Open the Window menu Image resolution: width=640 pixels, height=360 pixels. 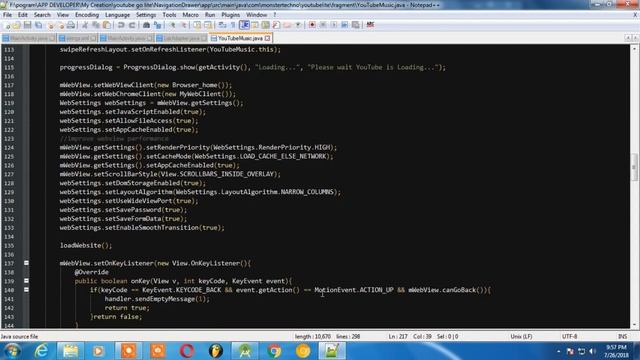256,15
